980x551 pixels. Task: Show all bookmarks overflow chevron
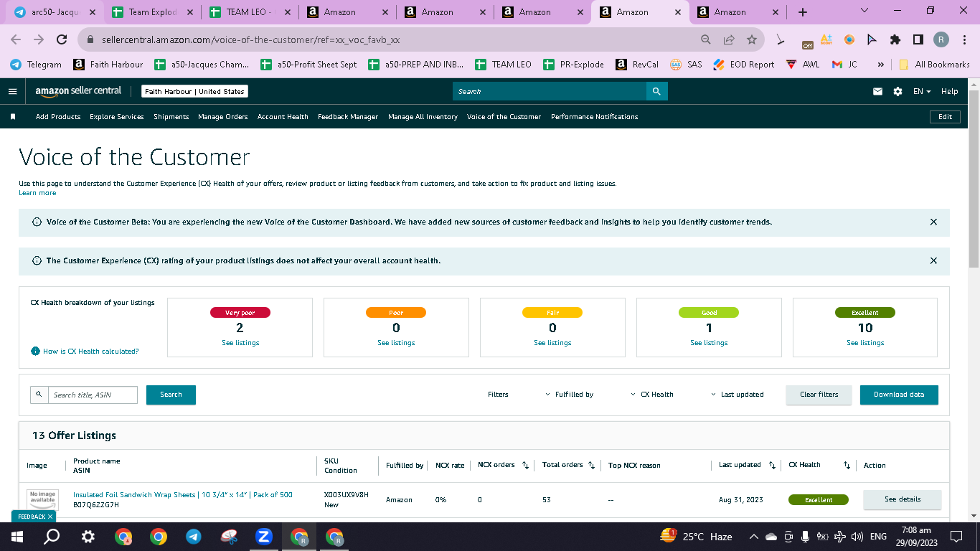tap(880, 64)
